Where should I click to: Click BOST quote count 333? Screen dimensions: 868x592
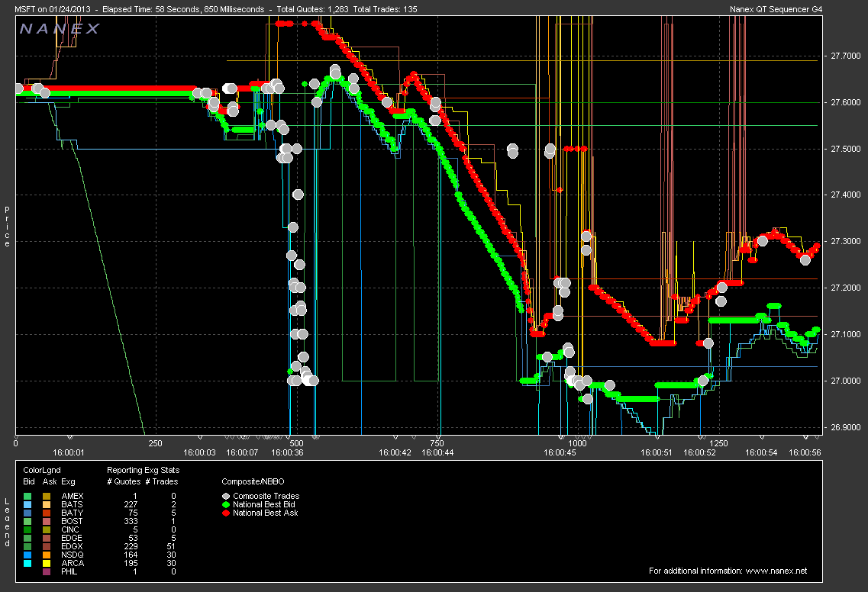tap(131, 521)
